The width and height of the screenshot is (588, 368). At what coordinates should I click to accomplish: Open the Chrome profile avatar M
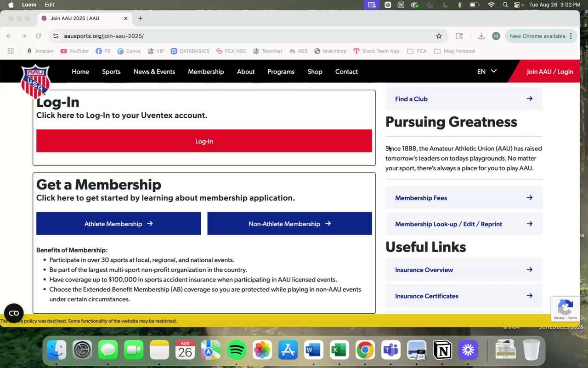coord(496,36)
